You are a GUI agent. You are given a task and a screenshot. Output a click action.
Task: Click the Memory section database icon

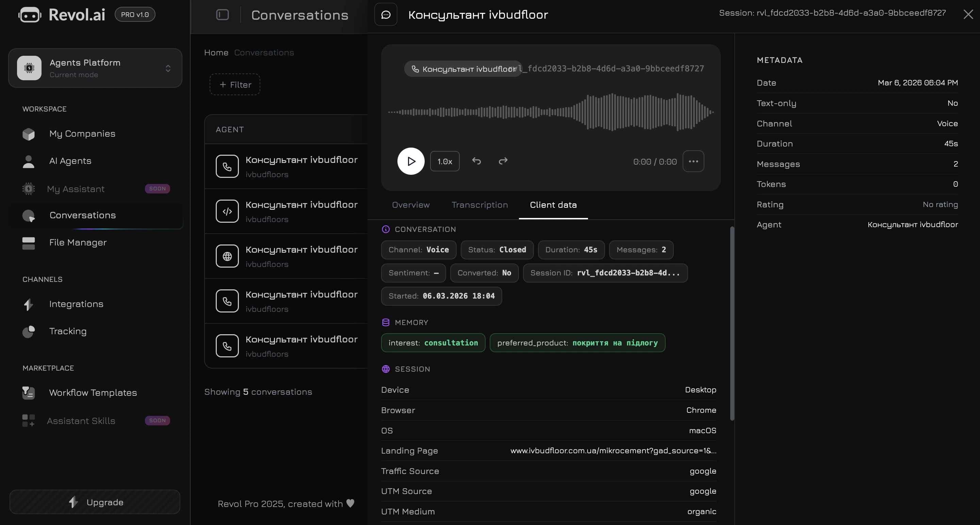pos(386,322)
